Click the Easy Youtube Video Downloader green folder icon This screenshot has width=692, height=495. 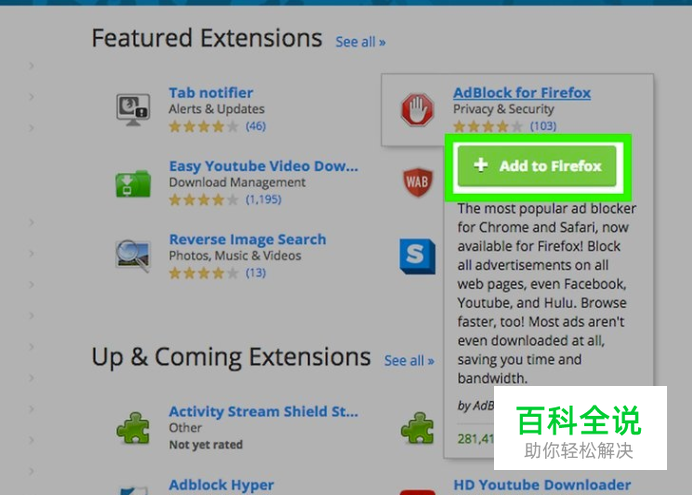133,183
